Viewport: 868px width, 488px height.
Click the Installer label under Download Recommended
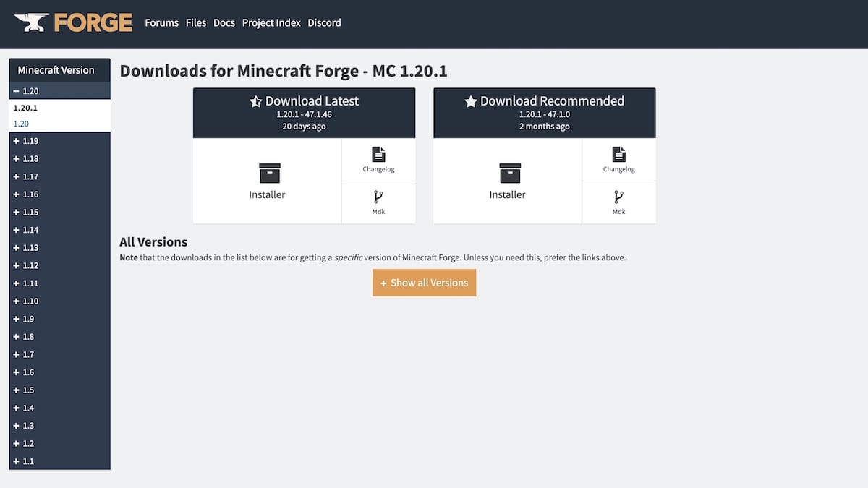(508, 194)
